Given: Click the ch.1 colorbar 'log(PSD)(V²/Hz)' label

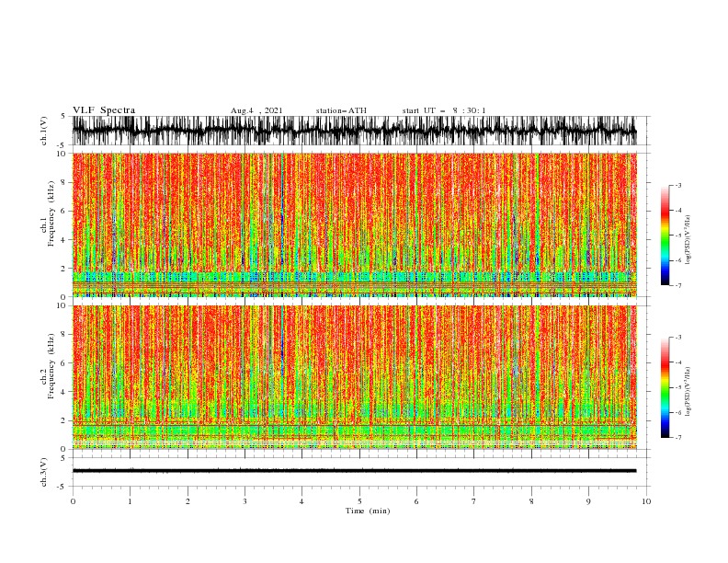Looking at the screenshot, I should 688,240.
